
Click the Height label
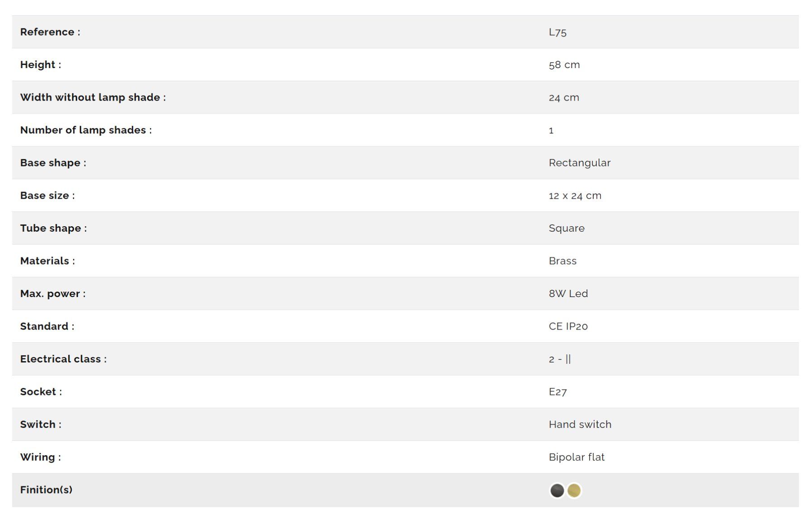coord(41,65)
